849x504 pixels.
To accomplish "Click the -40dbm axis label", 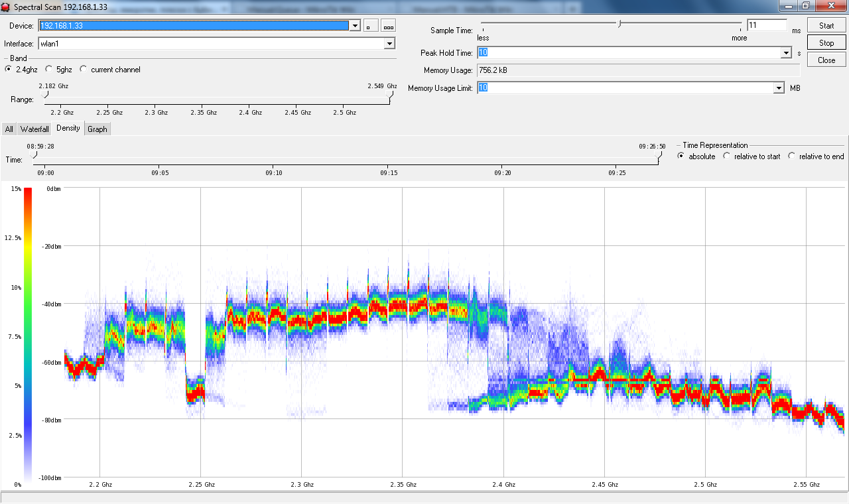I will pyautogui.click(x=52, y=304).
